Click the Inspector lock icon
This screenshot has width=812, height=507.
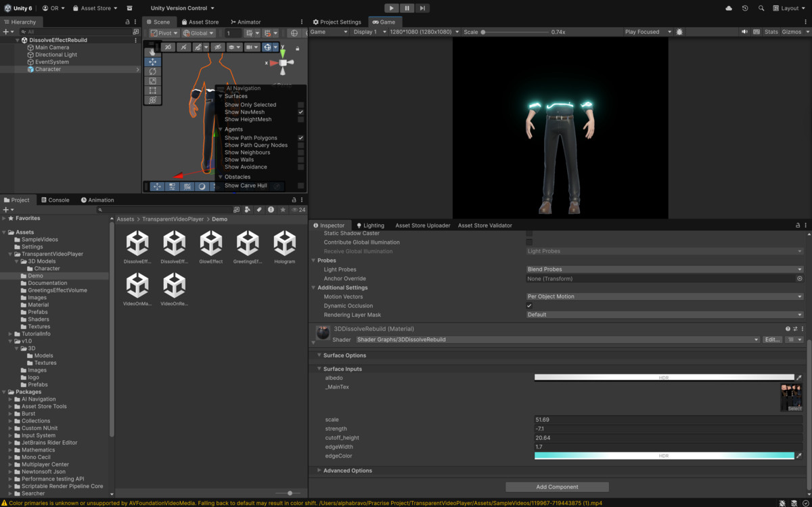tap(797, 225)
